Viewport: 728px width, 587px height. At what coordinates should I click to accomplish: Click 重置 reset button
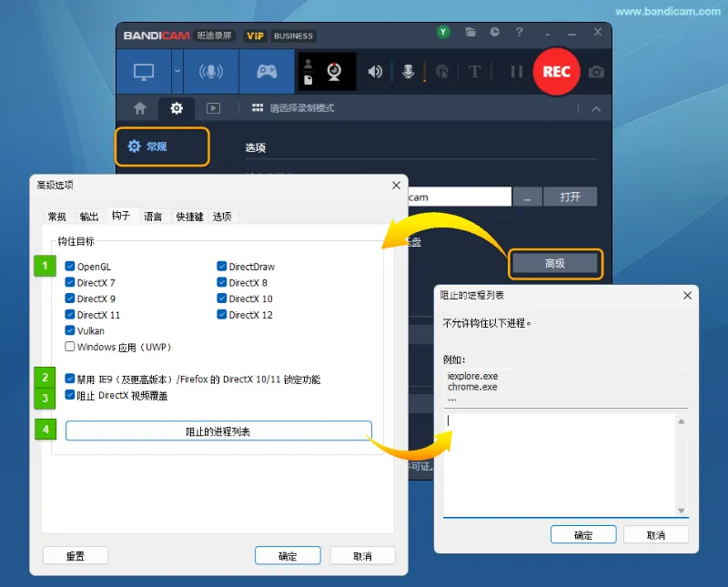pyautogui.click(x=76, y=556)
